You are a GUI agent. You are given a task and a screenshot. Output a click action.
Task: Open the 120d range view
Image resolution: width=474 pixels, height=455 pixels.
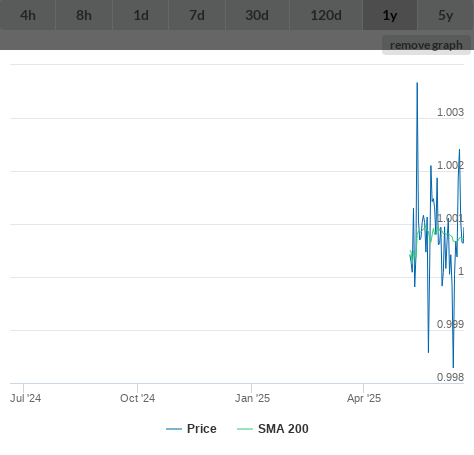click(326, 15)
